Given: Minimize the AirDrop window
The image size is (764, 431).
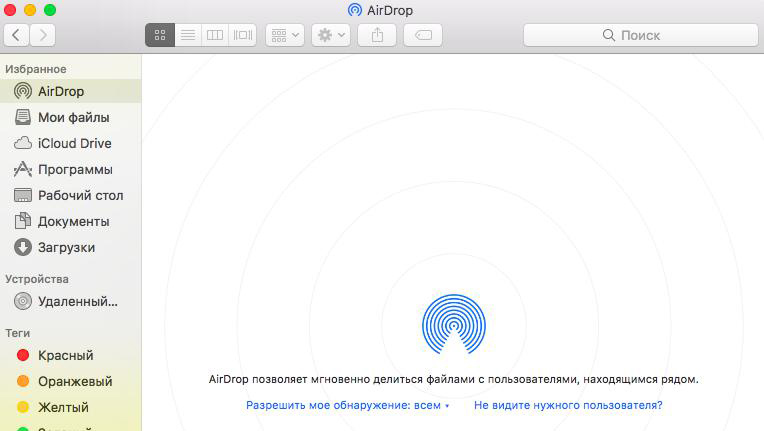Looking at the screenshot, I should pos(30,10).
